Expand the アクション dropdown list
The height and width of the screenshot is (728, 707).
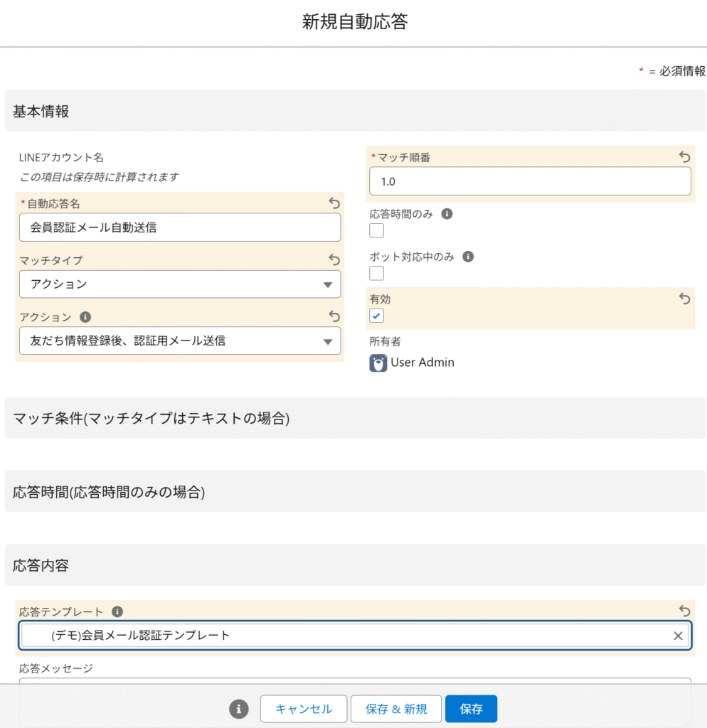(180, 341)
